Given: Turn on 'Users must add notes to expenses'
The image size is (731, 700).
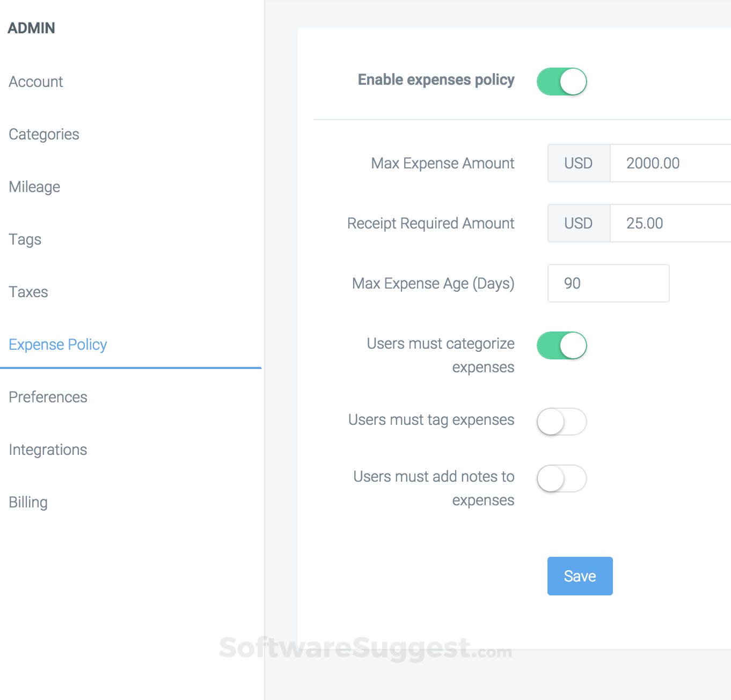Looking at the screenshot, I should [x=561, y=478].
